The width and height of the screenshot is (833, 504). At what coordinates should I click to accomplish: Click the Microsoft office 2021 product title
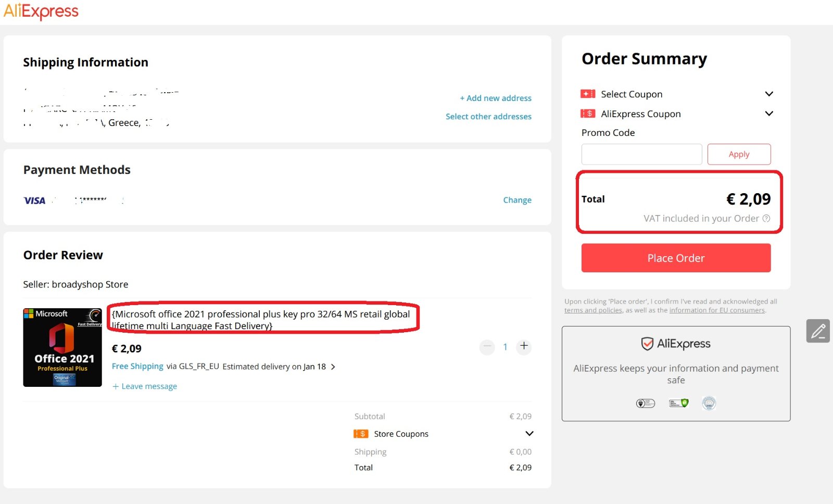261,320
